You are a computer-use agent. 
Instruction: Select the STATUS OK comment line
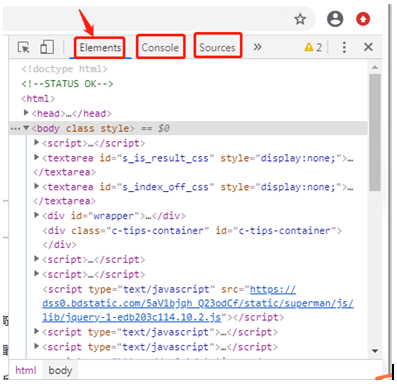click(x=67, y=83)
